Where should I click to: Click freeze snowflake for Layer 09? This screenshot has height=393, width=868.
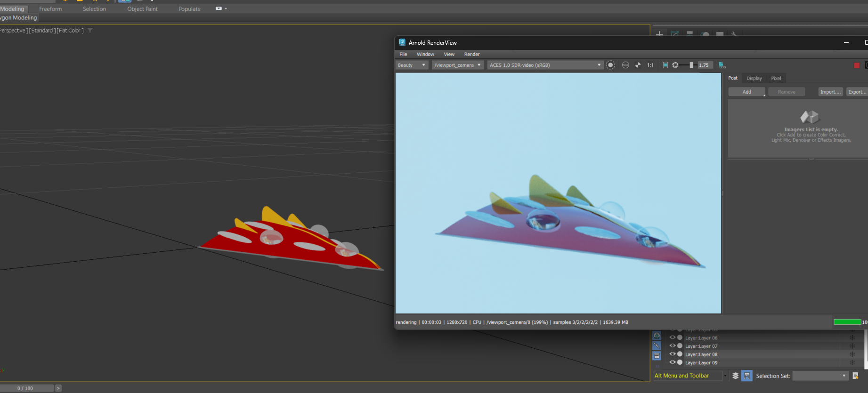(x=852, y=362)
